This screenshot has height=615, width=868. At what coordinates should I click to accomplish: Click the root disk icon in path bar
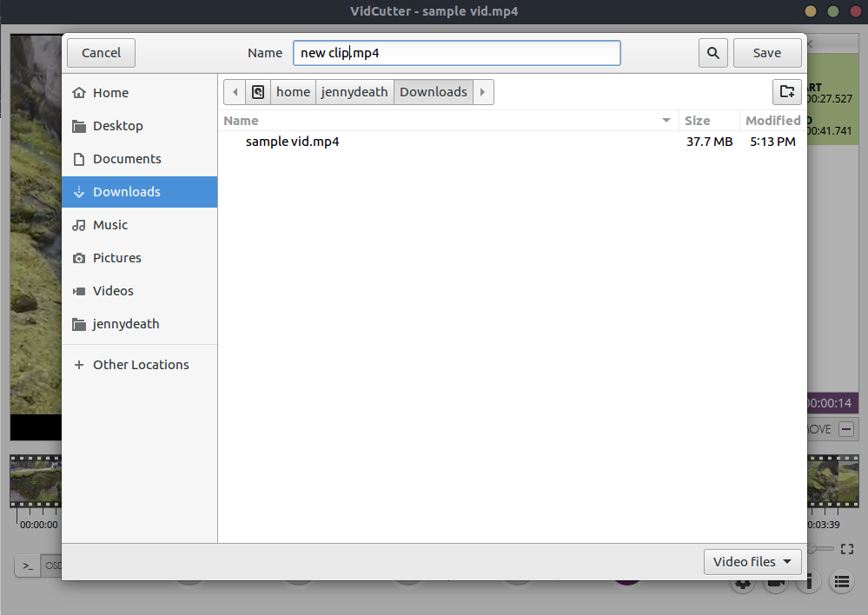[258, 92]
